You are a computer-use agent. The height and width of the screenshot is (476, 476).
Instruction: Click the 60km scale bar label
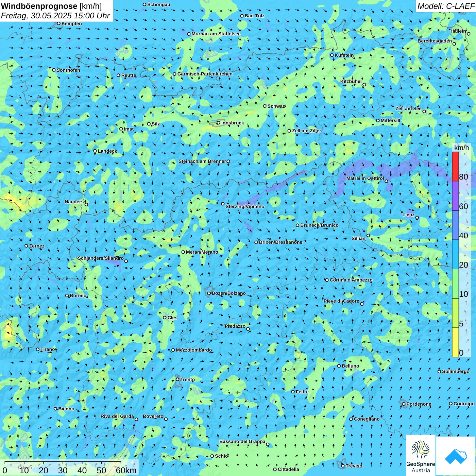coord(126,470)
